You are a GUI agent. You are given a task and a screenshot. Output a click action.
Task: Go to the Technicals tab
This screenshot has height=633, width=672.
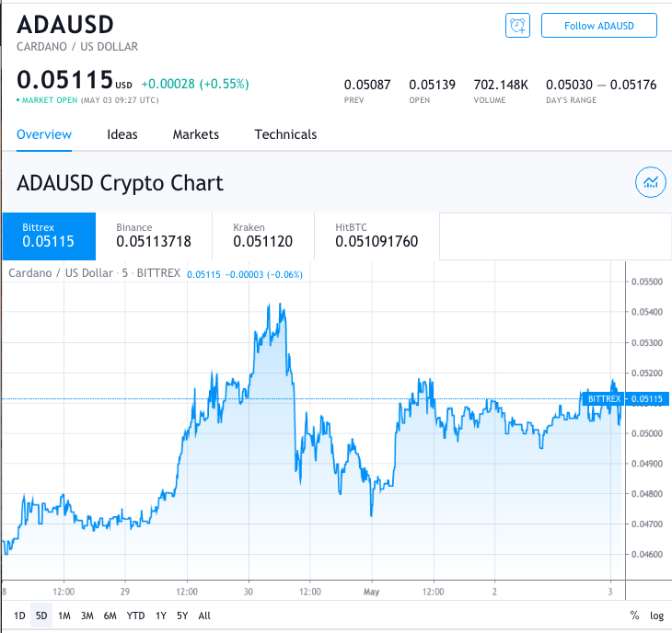pos(285,134)
